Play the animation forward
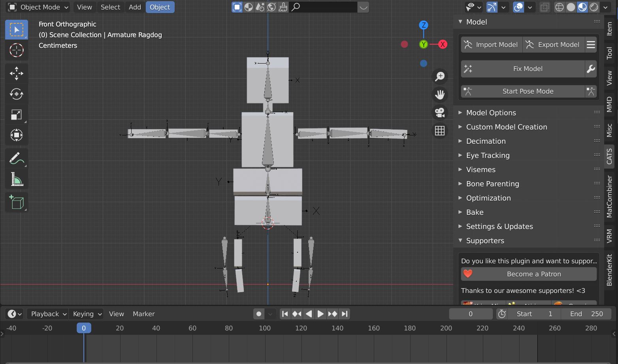The width and height of the screenshot is (618, 364). click(x=320, y=314)
